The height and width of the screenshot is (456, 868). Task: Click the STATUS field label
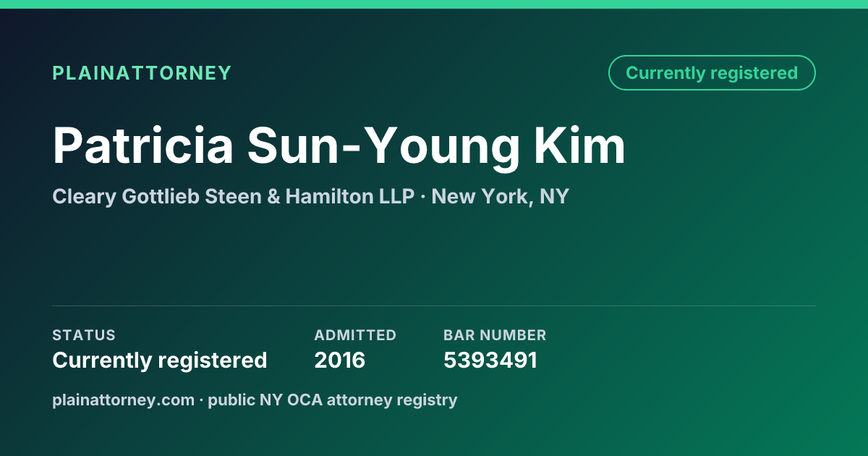(84, 335)
